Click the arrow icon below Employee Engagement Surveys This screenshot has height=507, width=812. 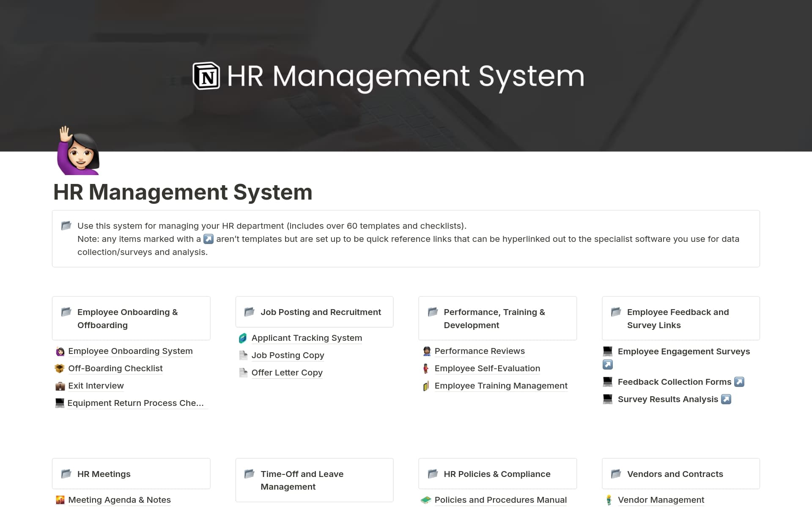[x=608, y=364]
